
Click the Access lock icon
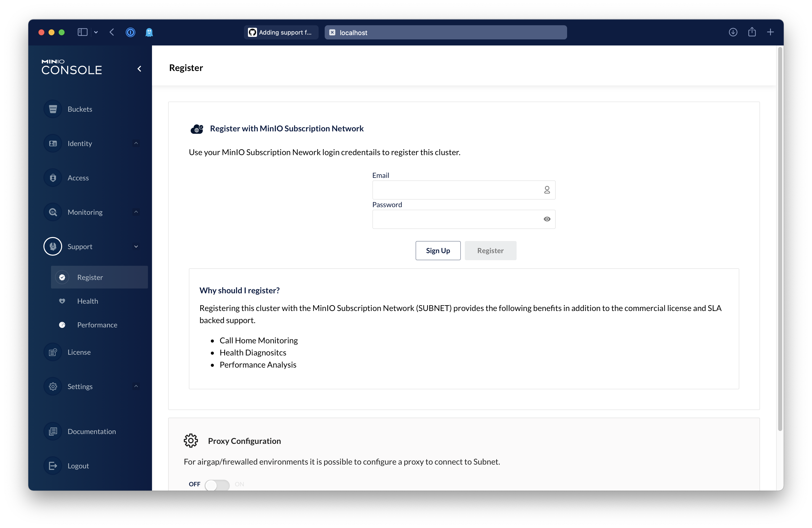(53, 178)
